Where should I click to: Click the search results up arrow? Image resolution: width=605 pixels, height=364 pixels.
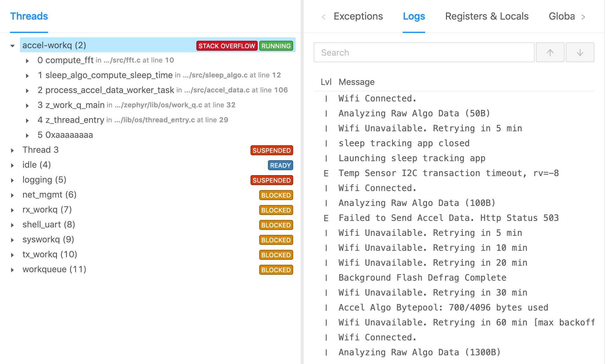point(550,52)
